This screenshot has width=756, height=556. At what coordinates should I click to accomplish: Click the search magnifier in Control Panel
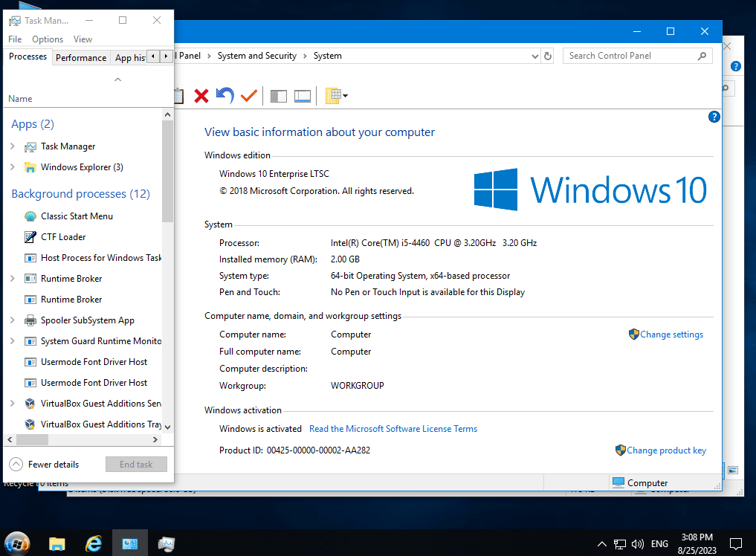pyautogui.click(x=702, y=56)
